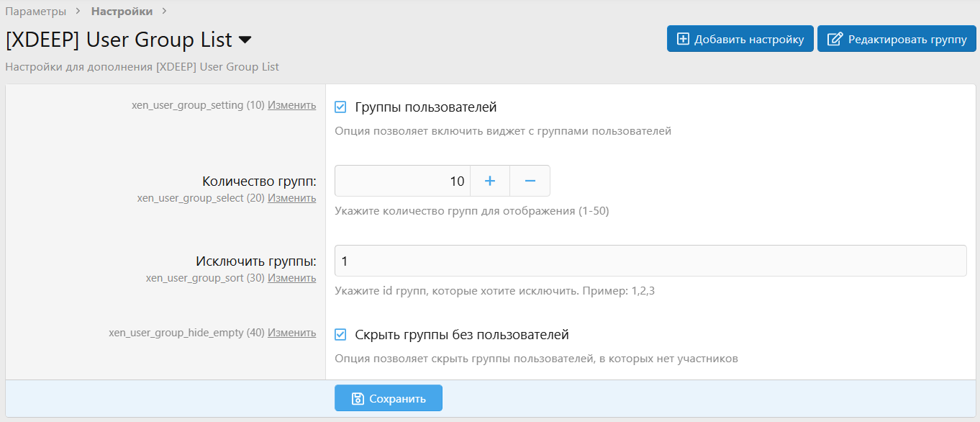This screenshot has height=422, width=980.
Task: Toggle 'Скрыть группы без пользователей'
Action: pyautogui.click(x=340, y=333)
